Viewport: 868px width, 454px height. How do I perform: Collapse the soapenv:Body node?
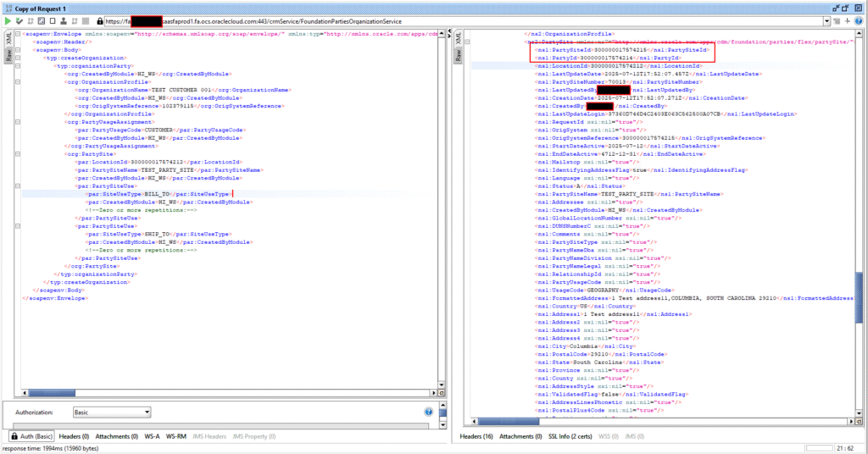pos(18,50)
